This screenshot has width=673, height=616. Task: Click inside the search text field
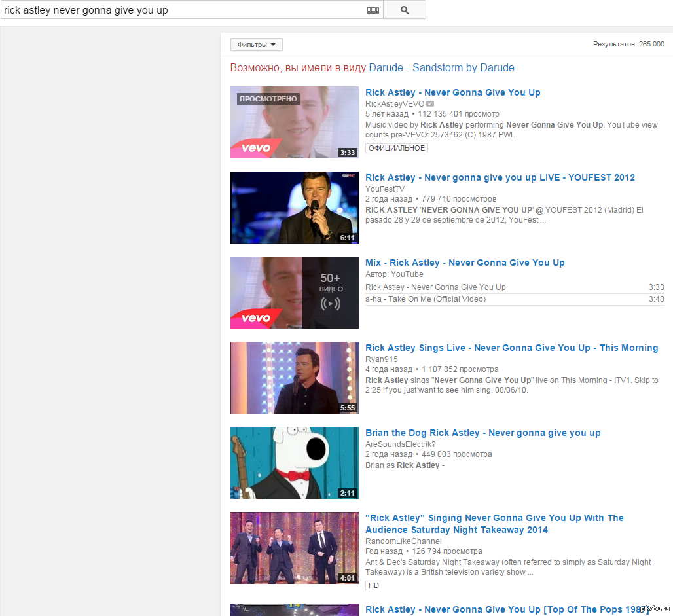[x=183, y=10]
